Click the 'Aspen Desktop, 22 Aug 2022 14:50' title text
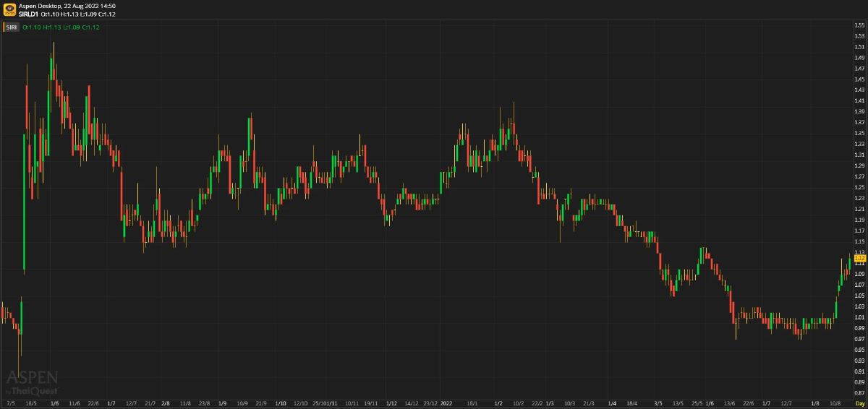Image resolution: width=868 pixels, height=409 pixels. click(67, 6)
